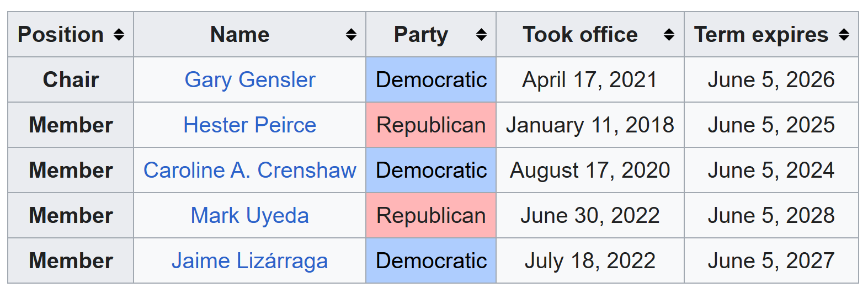Viewport: 868px width, 298px height.
Task: Click the Name column sort arrows
Action: pyautogui.click(x=351, y=35)
